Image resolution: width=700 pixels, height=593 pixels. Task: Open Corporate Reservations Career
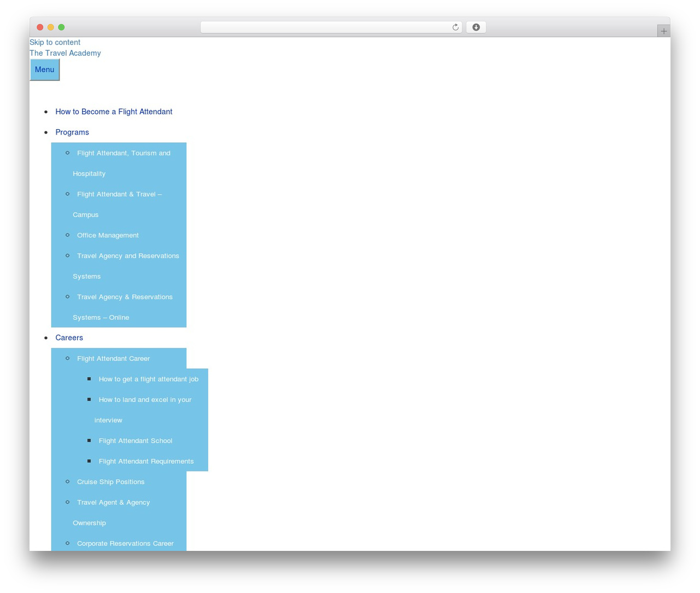[125, 543]
